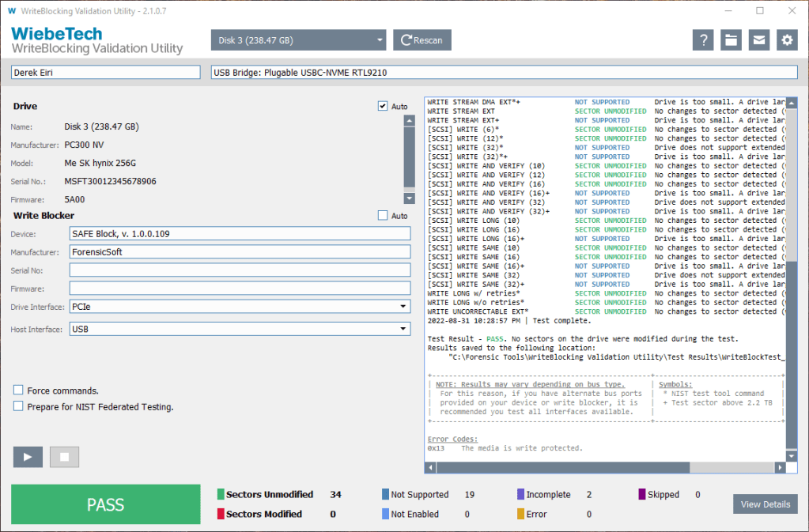
Task: Click the envelope mail icon
Action: point(759,40)
